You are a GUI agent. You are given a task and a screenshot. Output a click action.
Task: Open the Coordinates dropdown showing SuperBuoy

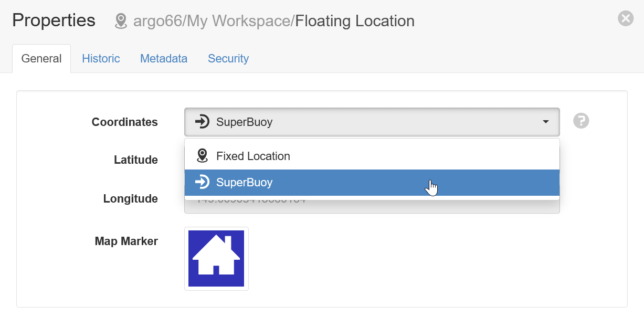372,122
